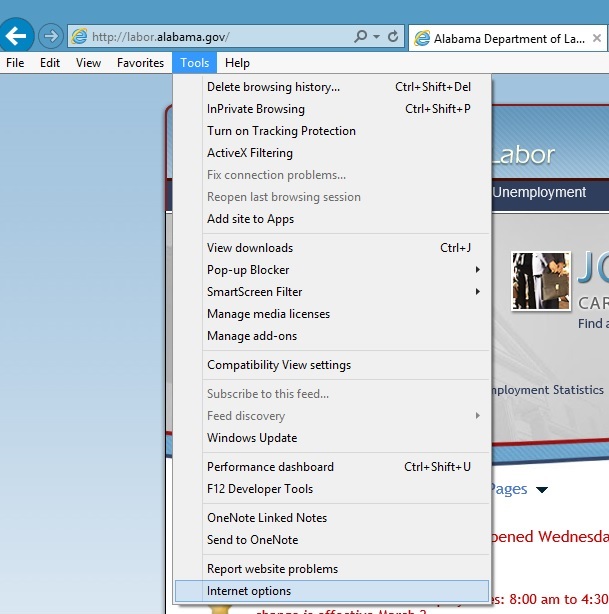Expand the address bar dropdown arrow
The width and height of the screenshot is (609, 614).
[x=376, y=37]
